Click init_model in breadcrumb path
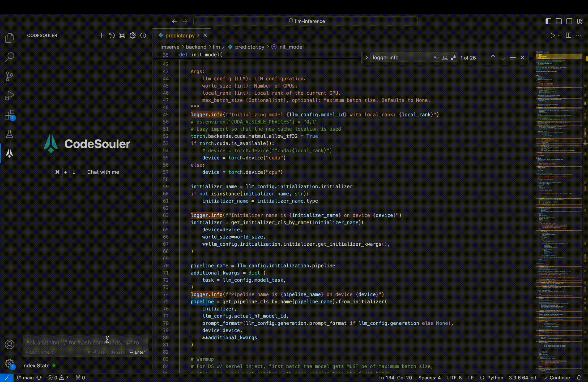This screenshot has width=588, height=382. click(291, 47)
